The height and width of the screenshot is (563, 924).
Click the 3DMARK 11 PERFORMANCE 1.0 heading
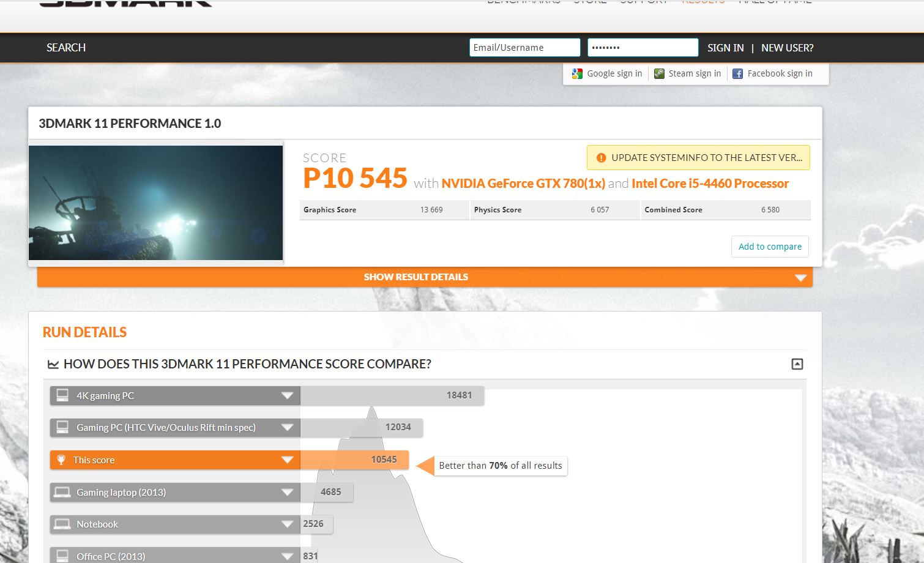pos(130,124)
